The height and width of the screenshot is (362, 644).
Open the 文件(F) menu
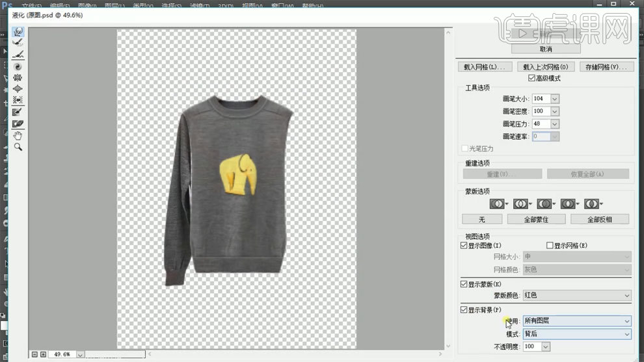tap(31, 6)
